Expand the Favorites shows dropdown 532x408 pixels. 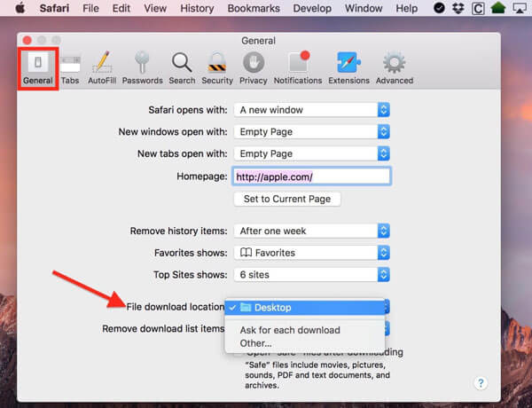pyautogui.click(x=311, y=253)
